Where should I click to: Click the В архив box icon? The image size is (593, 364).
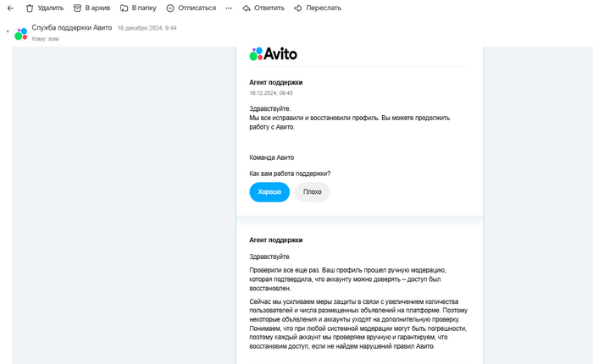point(77,8)
